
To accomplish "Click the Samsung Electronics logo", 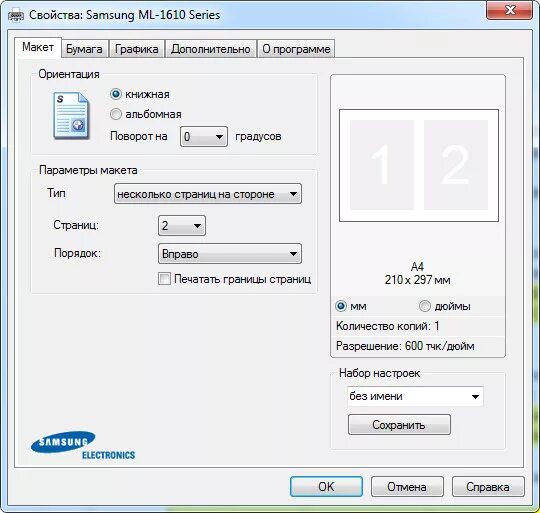I will [83, 445].
